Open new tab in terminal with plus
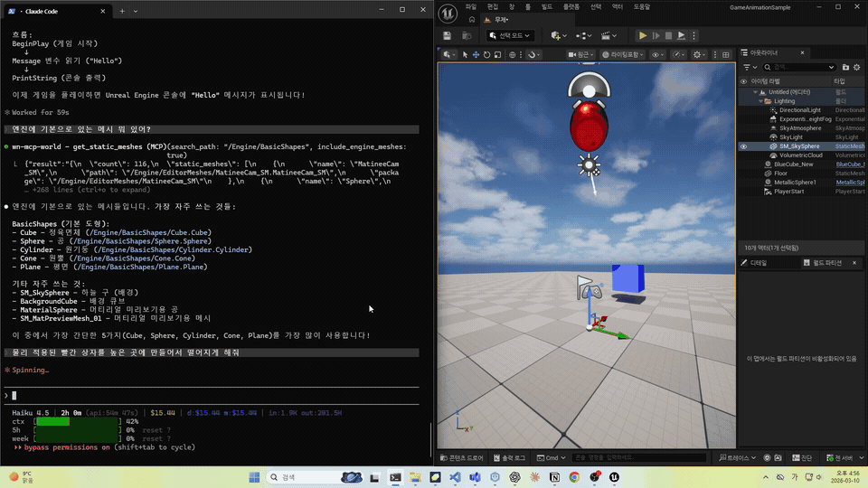 [122, 11]
